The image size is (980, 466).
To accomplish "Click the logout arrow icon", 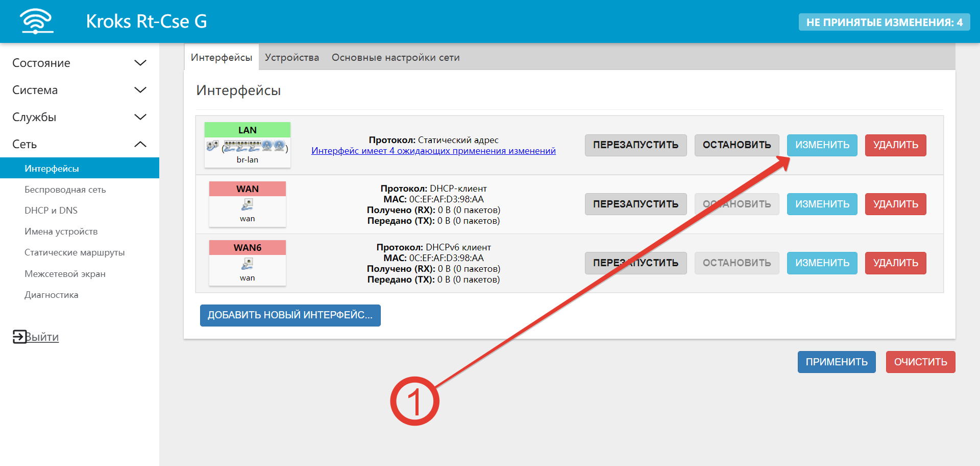I will coord(19,337).
